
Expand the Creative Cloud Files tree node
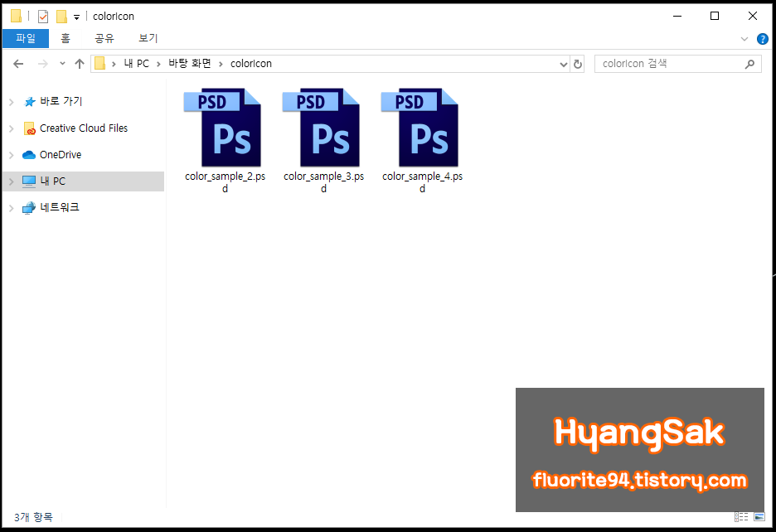(12, 128)
